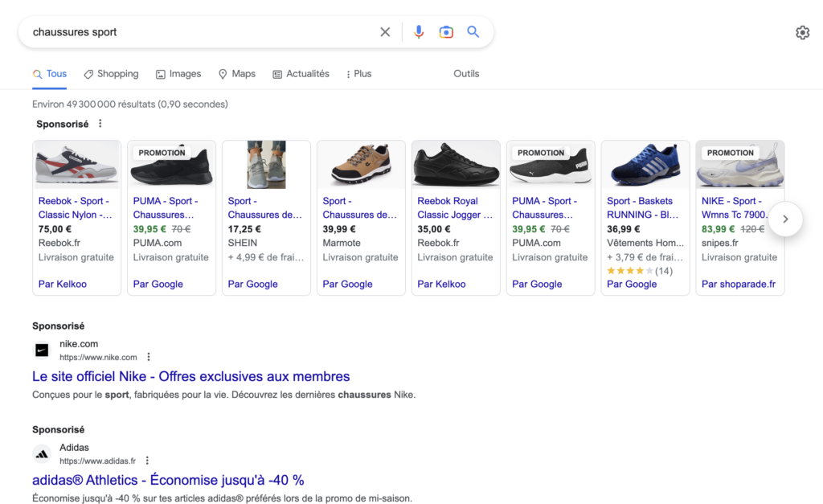Open adidas® Athletics Économise jusqu'à -40 % link
Screen dimensions: 823x504
click(x=168, y=480)
